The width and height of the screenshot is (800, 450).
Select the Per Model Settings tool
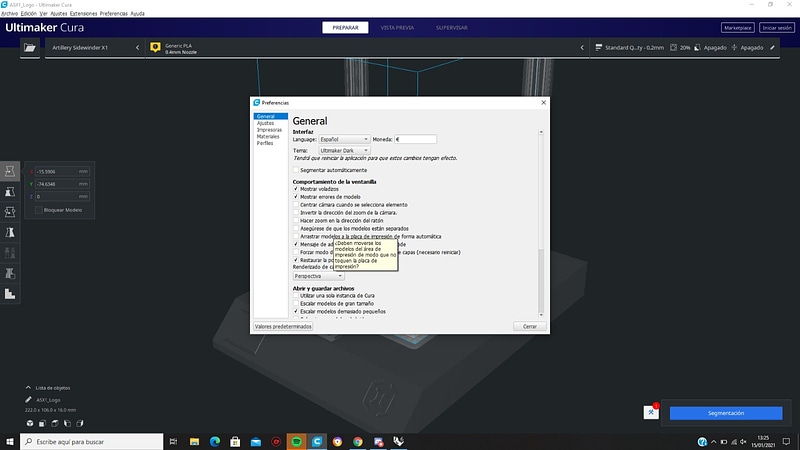coord(10,253)
